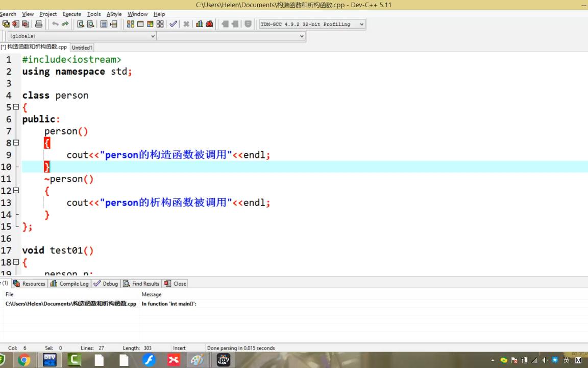Compile the code with the checkmark icon

click(173, 24)
